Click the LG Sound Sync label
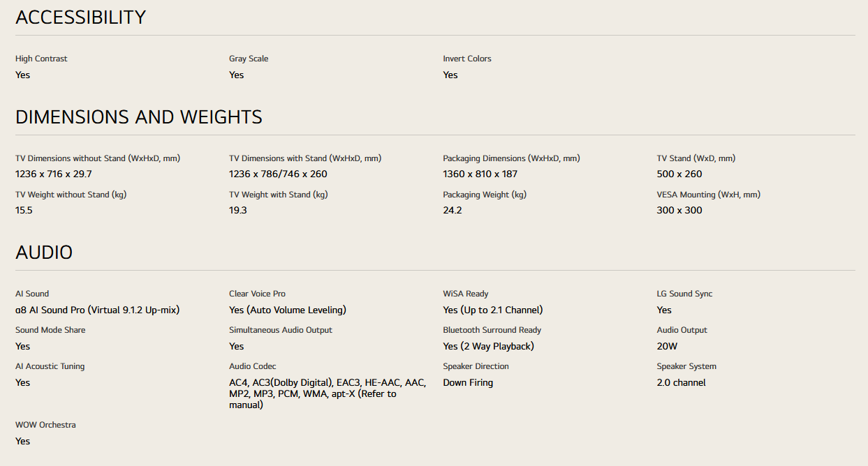This screenshot has height=466, width=868. click(684, 294)
